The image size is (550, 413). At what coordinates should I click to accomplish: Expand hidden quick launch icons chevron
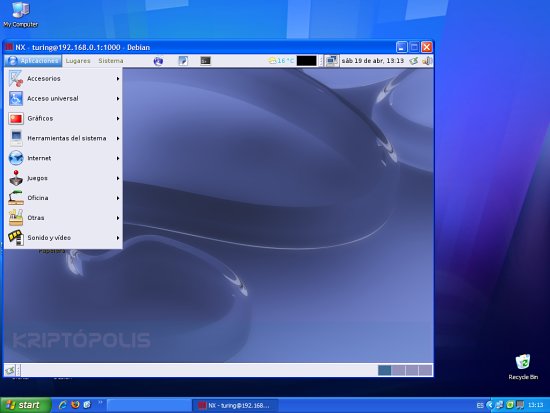click(x=100, y=402)
